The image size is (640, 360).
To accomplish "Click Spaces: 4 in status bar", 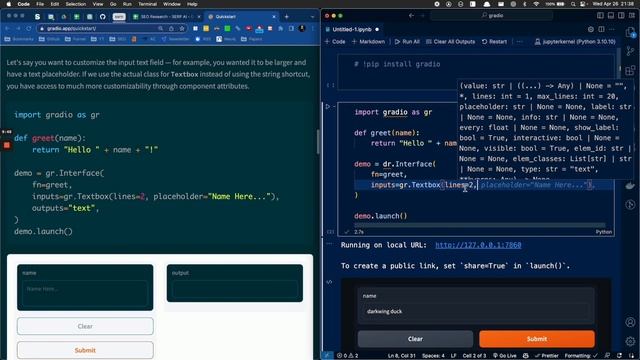I will pos(433,356).
